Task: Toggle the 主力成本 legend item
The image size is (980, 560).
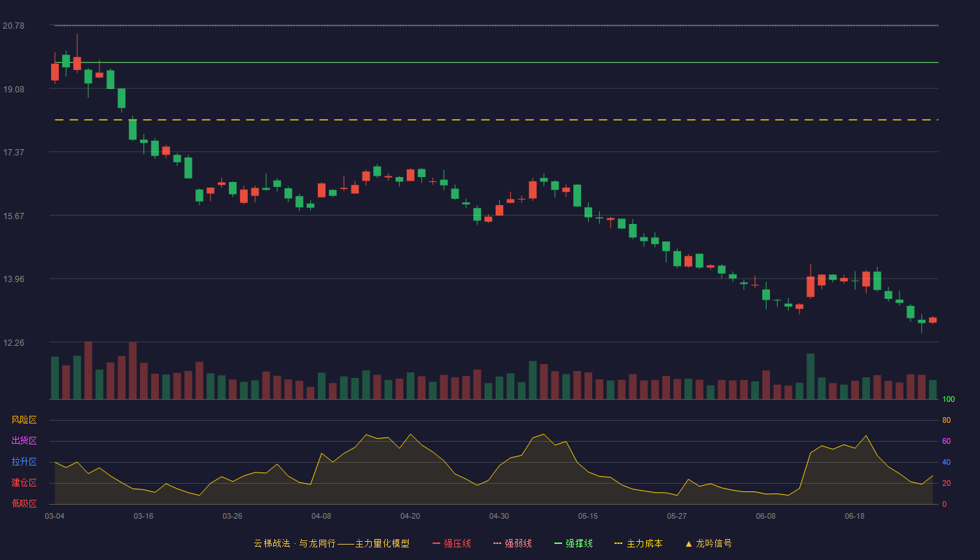Action: [x=638, y=543]
